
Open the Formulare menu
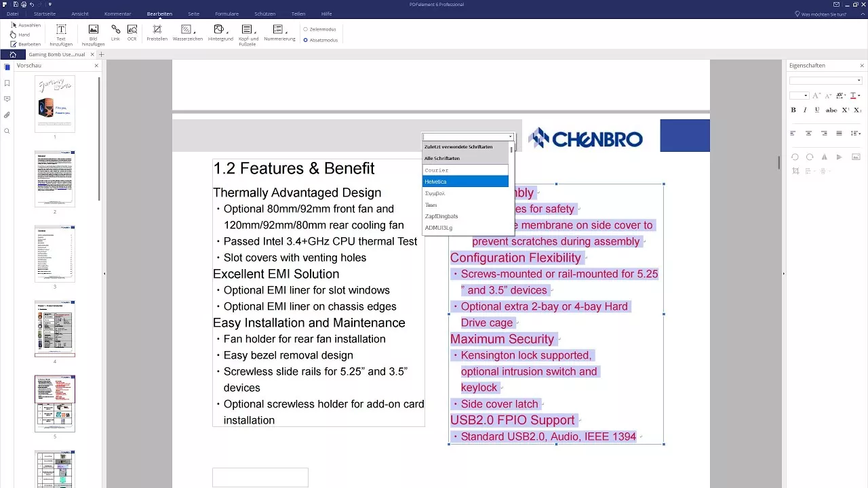(227, 13)
